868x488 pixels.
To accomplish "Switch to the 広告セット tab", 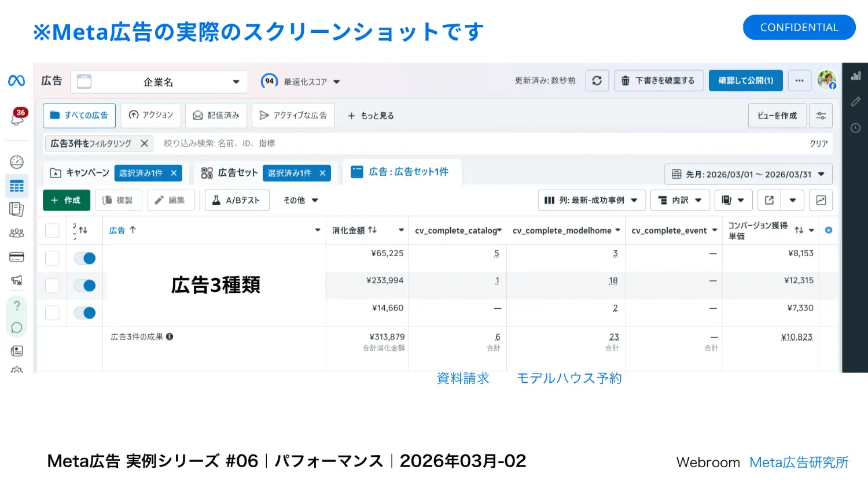I will [230, 173].
